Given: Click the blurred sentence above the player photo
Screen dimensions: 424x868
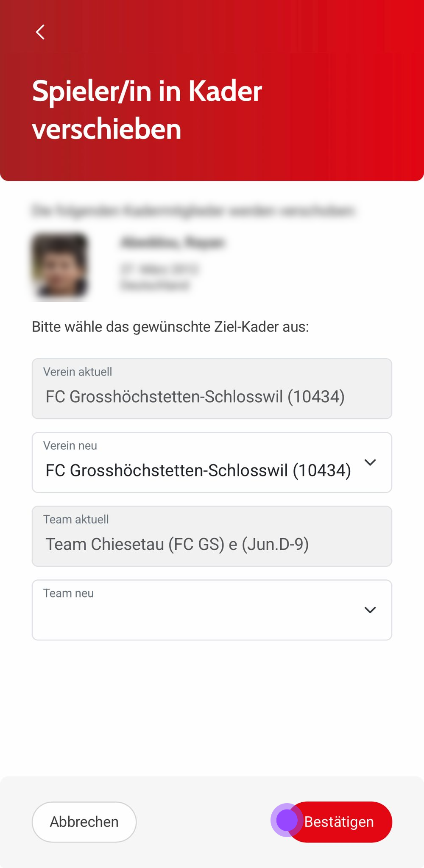Looking at the screenshot, I should (193, 211).
